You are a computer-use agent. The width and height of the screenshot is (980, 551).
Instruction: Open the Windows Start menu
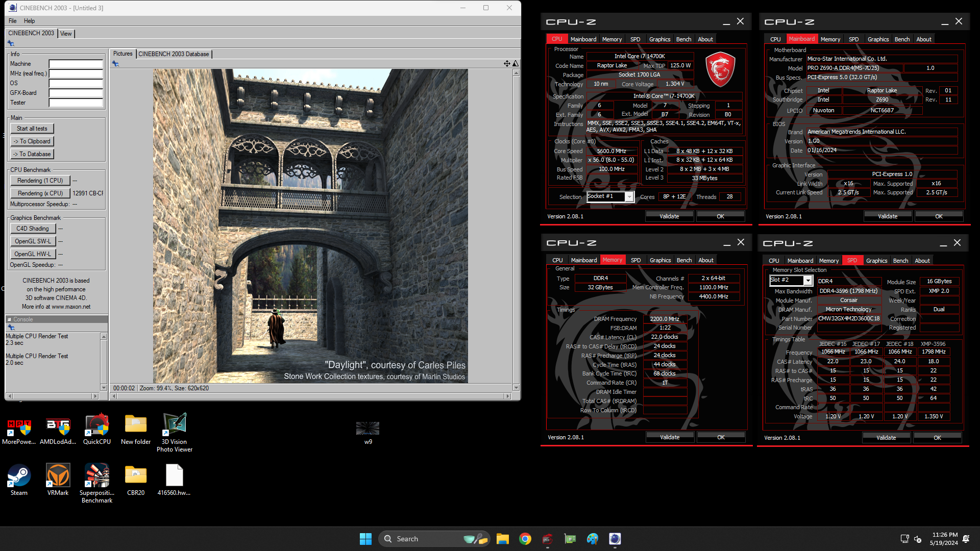(x=365, y=539)
